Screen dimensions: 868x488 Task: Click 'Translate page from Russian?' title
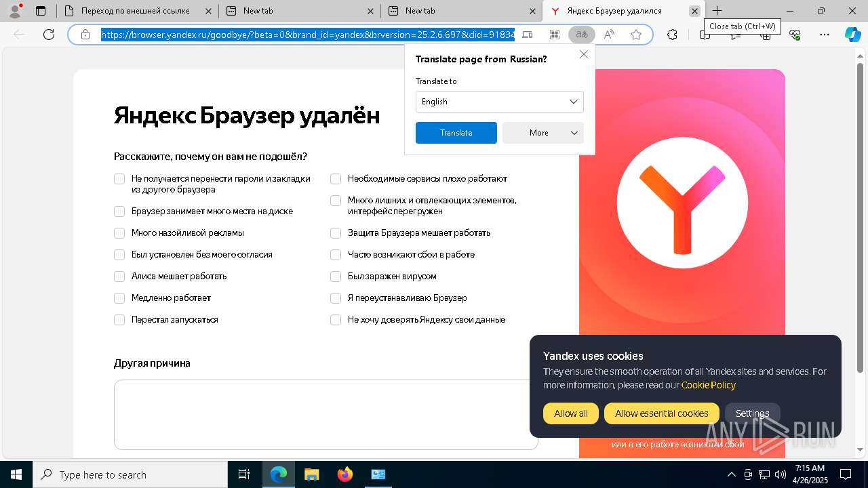[481, 59]
